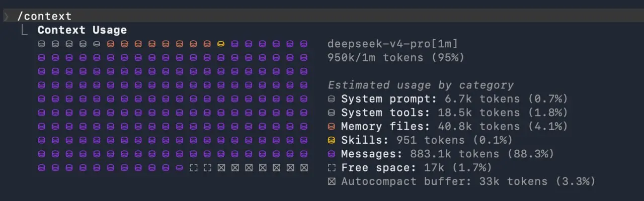Image resolution: width=644 pixels, height=201 pixels.
Task: Click the purple Messages legend icon
Action: tap(331, 154)
